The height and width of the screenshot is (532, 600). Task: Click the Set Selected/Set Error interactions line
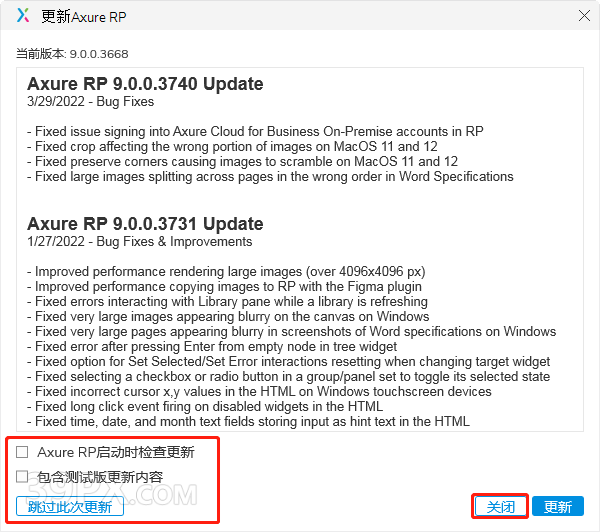tap(289, 361)
